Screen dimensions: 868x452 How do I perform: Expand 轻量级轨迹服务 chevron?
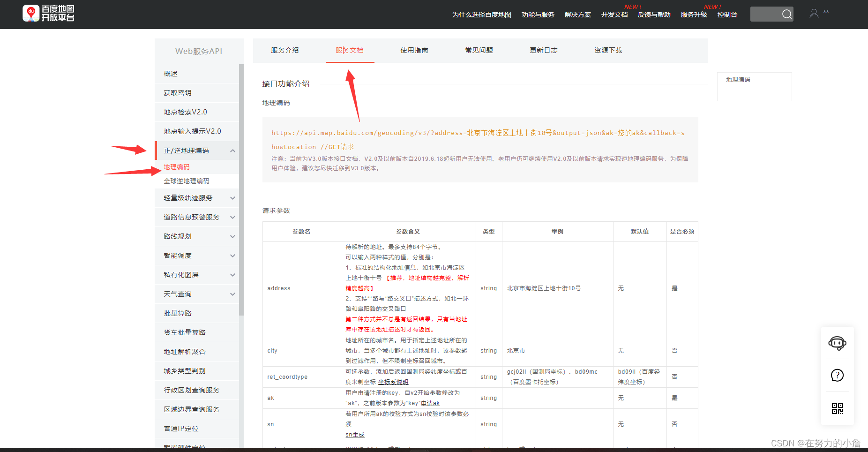(232, 198)
